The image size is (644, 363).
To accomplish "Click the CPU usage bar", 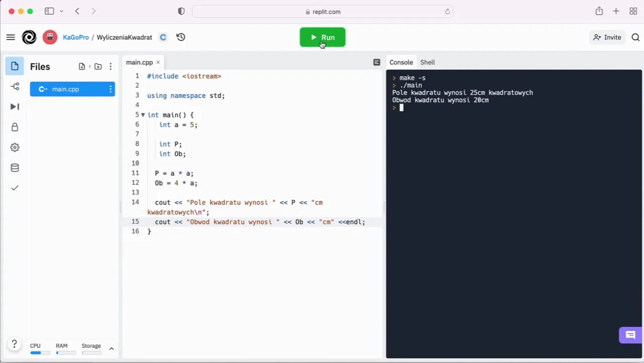I will (x=40, y=353).
